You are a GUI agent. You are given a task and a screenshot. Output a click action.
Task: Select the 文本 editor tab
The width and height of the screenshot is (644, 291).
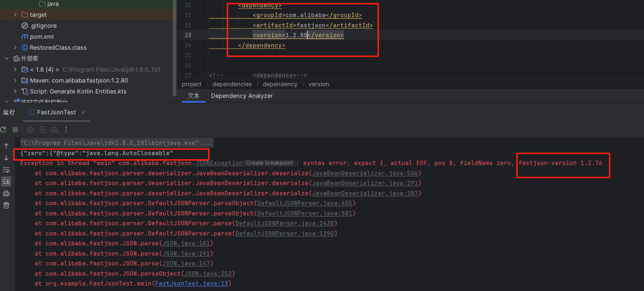(193, 96)
